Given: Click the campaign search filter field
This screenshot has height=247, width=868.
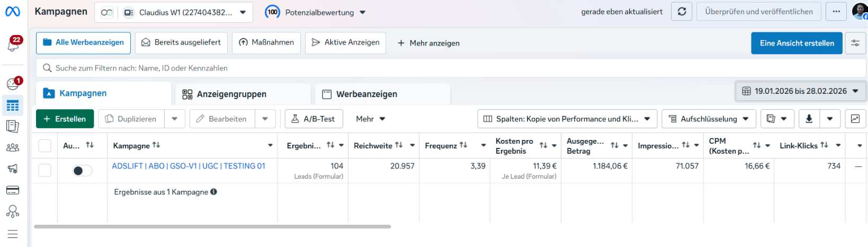Looking at the screenshot, I should click(x=451, y=68).
